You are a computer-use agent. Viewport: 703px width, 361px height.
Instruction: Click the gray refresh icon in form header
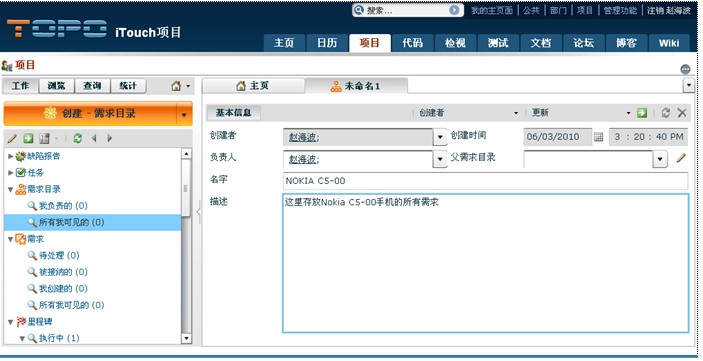coord(666,113)
